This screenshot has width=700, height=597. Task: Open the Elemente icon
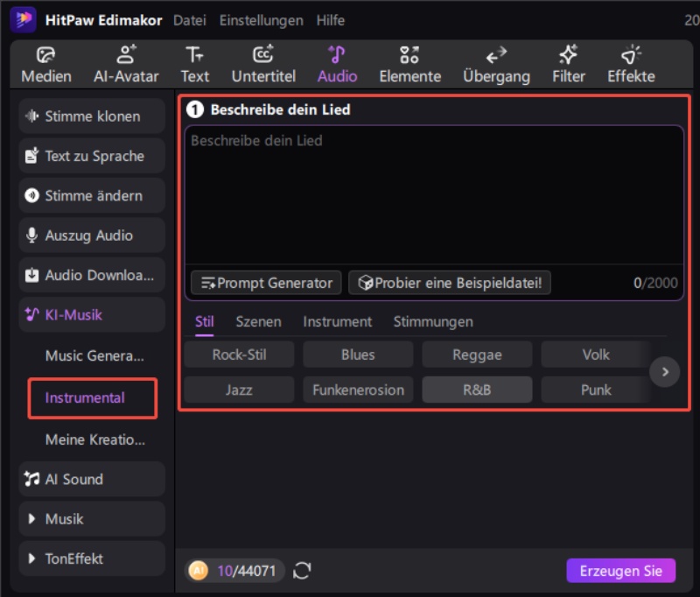coord(409,55)
